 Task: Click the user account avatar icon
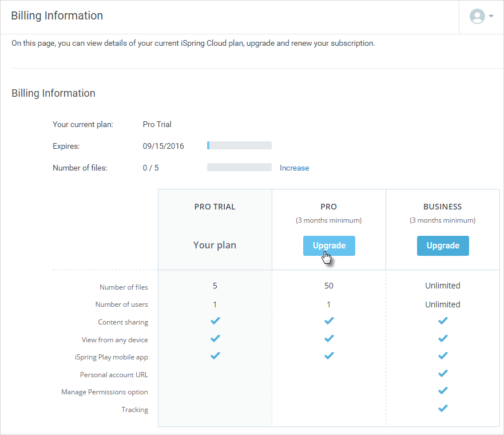click(478, 16)
